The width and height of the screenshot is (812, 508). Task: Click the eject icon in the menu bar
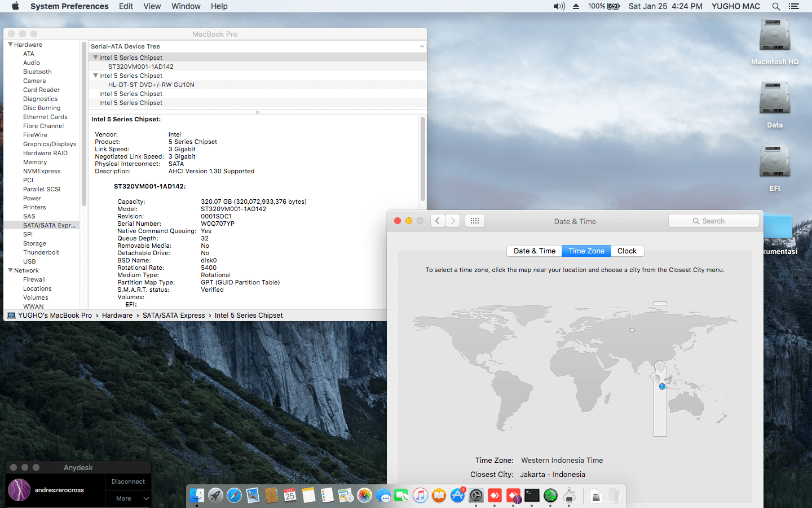tap(576, 6)
